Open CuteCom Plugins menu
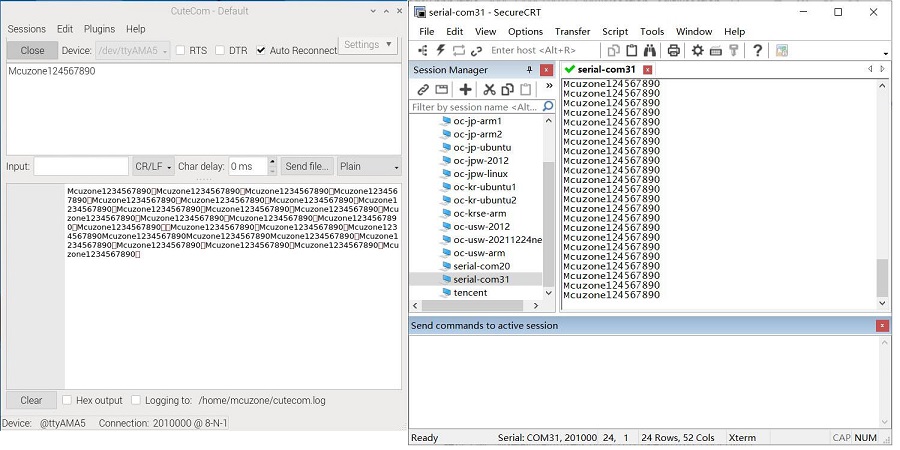The height and width of the screenshot is (450, 900). 99,29
